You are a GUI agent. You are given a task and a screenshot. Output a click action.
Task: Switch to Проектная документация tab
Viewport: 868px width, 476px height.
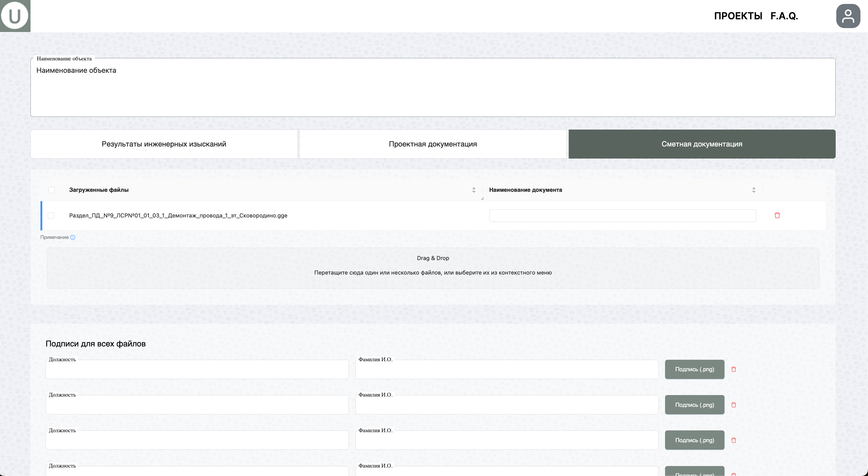click(x=433, y=144)
